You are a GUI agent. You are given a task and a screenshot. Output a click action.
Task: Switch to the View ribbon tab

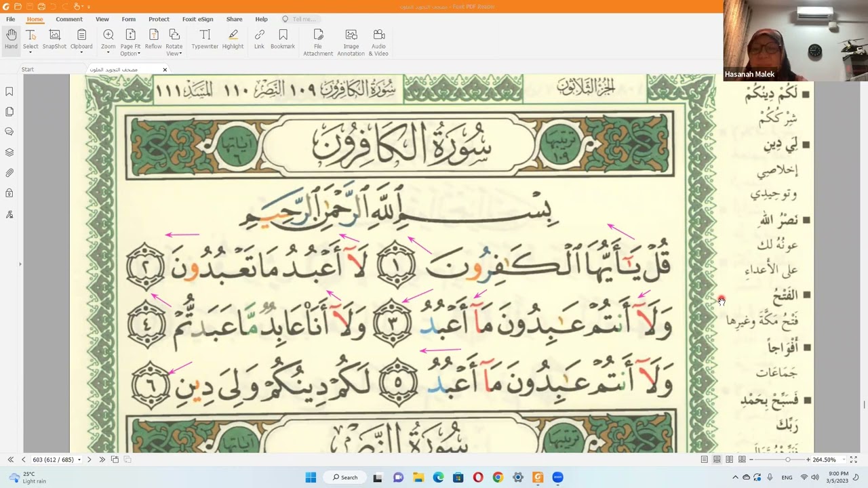tap(102, 19)
